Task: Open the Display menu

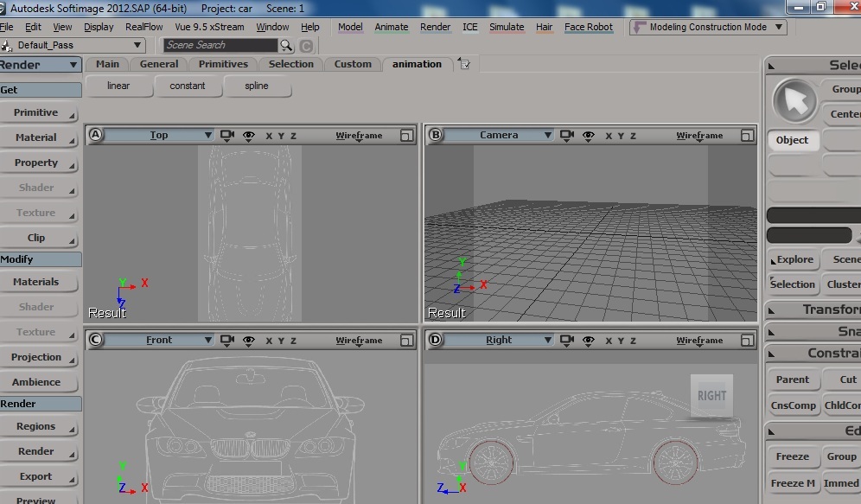Action: point(99,27)
